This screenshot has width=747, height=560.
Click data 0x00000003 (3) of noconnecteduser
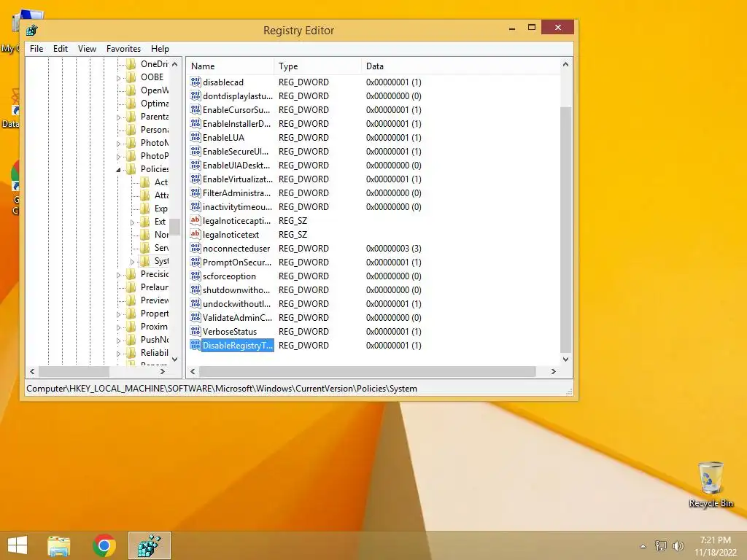[393, 248]
